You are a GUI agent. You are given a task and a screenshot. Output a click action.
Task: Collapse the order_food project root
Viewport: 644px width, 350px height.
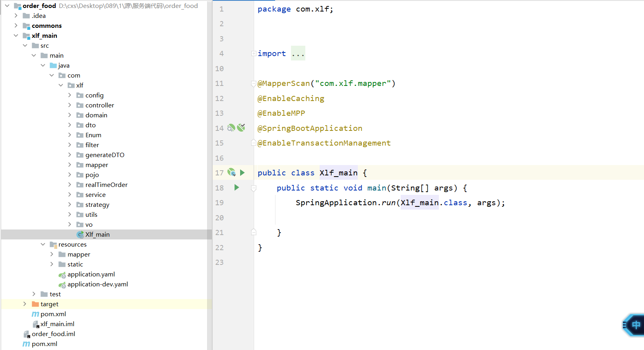click(x=7, y=6)
